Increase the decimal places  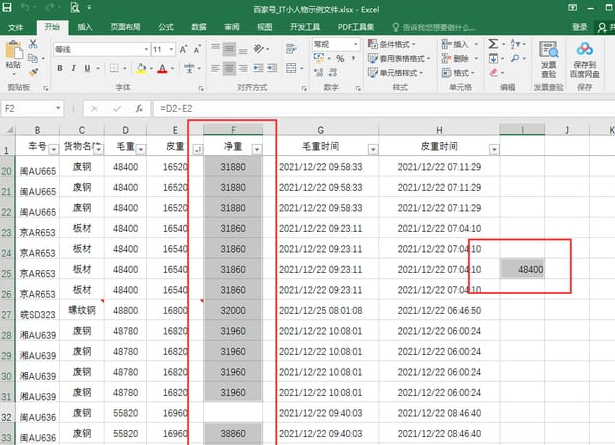tap(318, 72)
